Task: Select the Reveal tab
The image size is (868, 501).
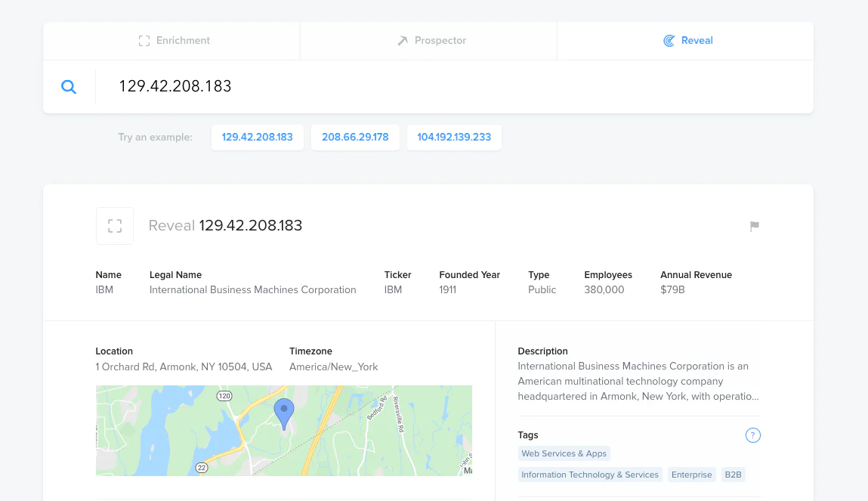Action: pos(685,41)
